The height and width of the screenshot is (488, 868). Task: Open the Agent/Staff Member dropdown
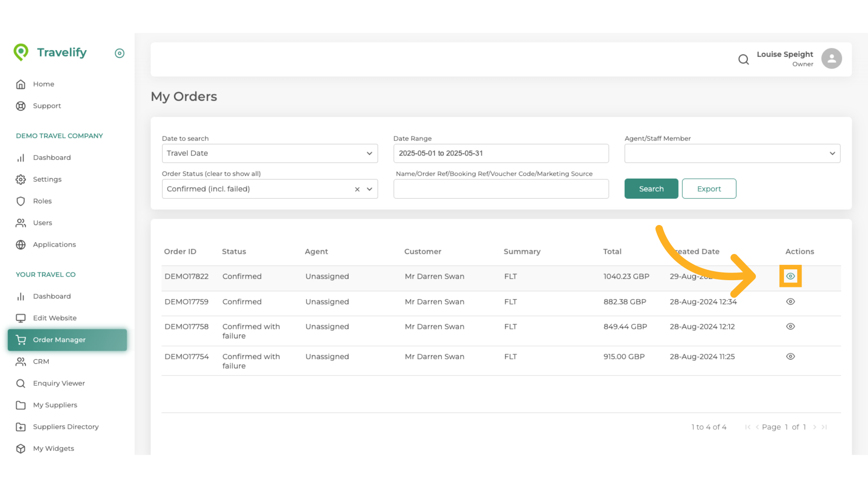(x=832, y=153)
